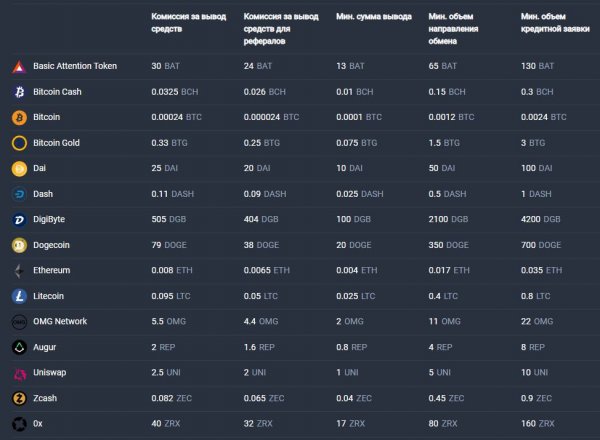Click the yellow Dai coin icon

[18, 168]
